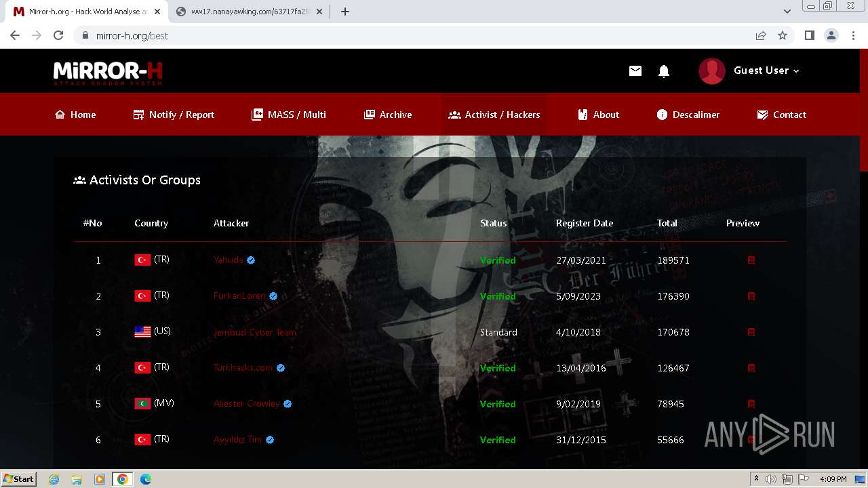868x488 pixels.
Task: Select total value '189571'
Action: [x=673, y=260]
